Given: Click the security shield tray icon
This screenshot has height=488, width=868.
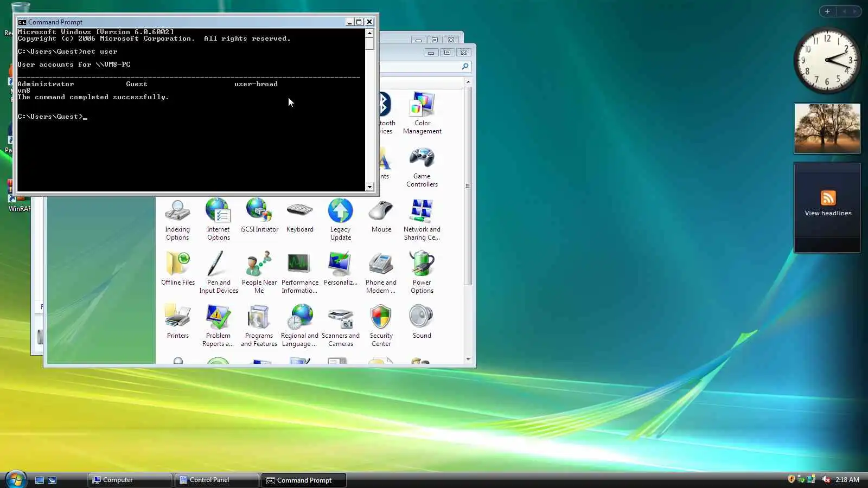Looking at the screenshot, I should coord(791,479).
